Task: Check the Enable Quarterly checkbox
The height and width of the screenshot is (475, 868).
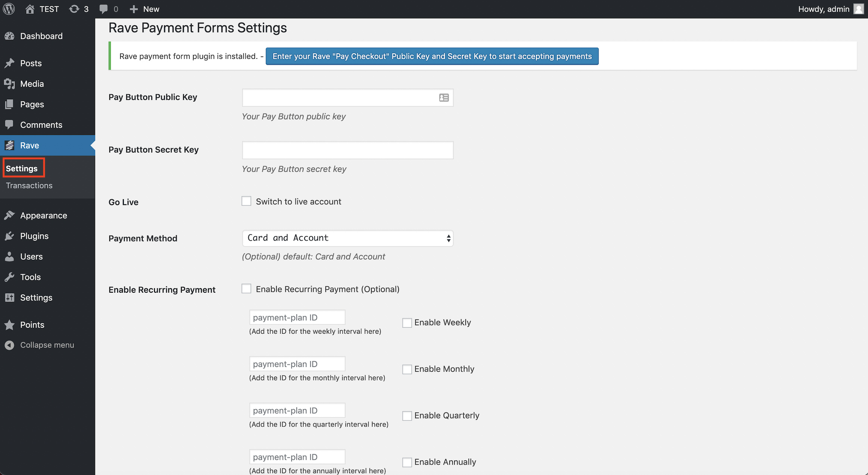Action: click(x=407, y=416)
